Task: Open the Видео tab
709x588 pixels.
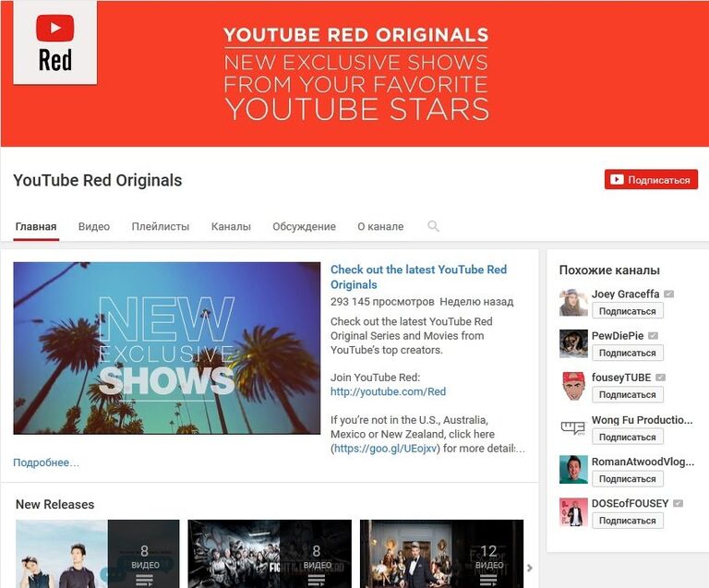Action: [x=94, y=226]
